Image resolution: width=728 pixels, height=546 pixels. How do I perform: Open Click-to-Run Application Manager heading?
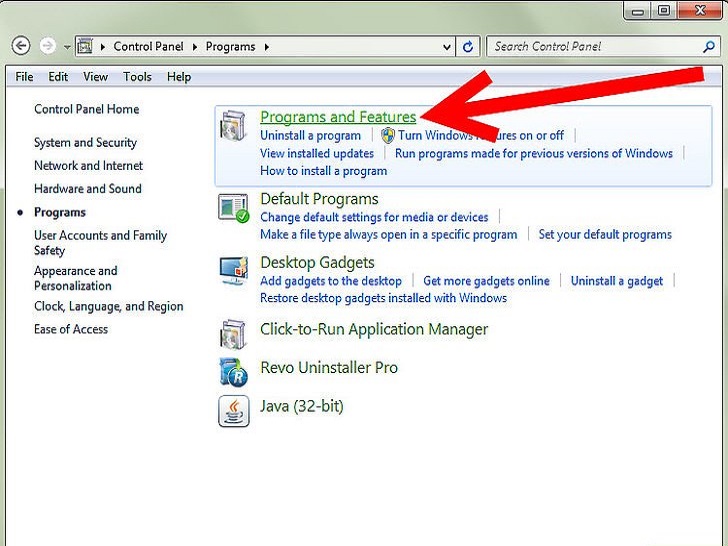point(374,329)
